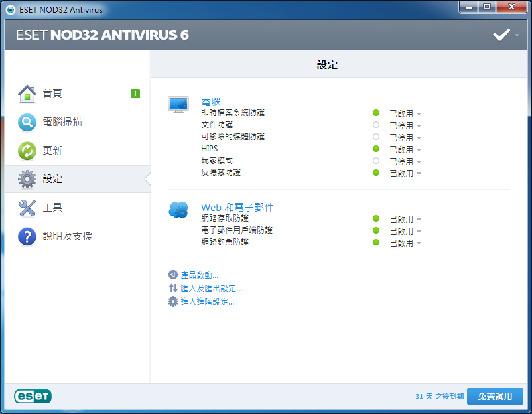Open 已啟用 dropdown for 即時檔案系統防護
This screenshot has width=532, height=414.
pos(405,113)
